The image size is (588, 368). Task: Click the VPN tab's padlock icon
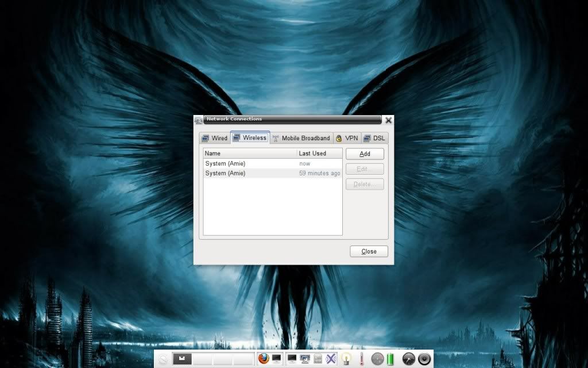(339, 138)
